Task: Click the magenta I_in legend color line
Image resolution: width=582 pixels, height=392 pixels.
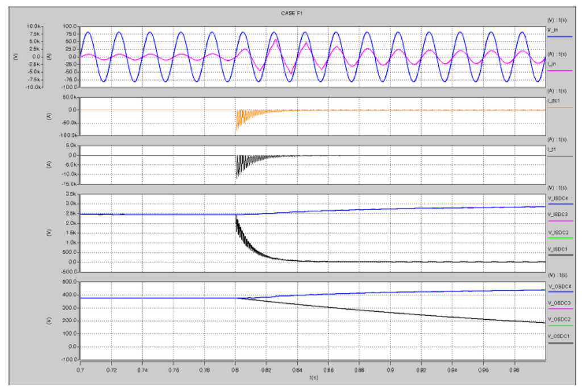Action: (560, 70)
